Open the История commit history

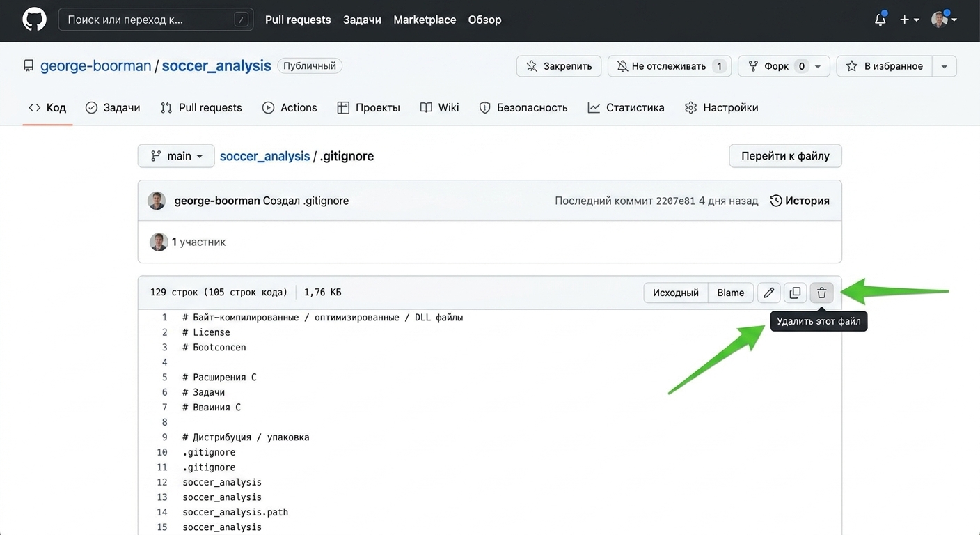800,201
